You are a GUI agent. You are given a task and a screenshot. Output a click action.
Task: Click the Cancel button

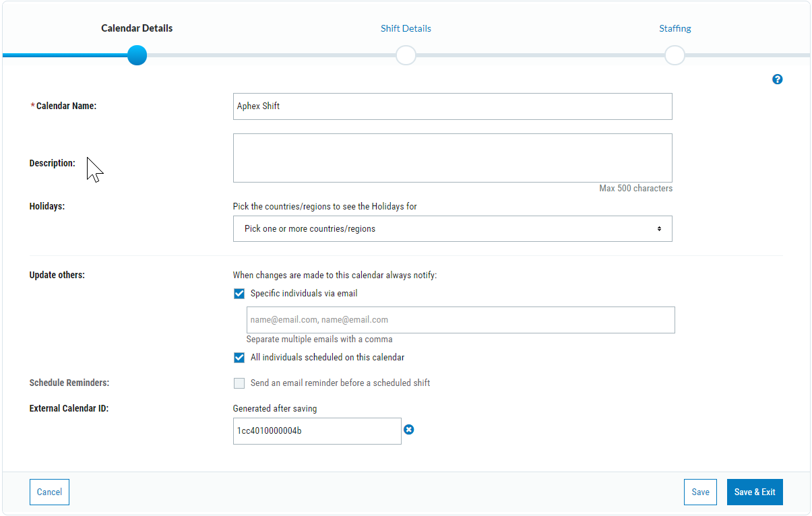click(49, 492)
